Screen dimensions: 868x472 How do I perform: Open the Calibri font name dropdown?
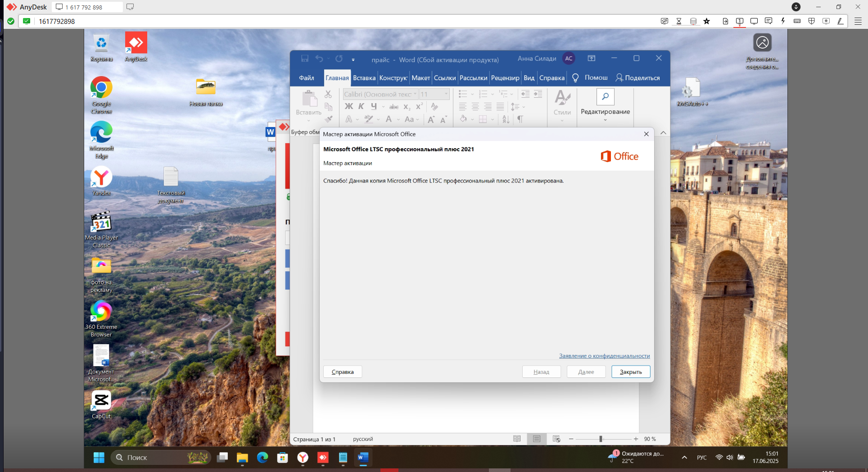(415, 94)
